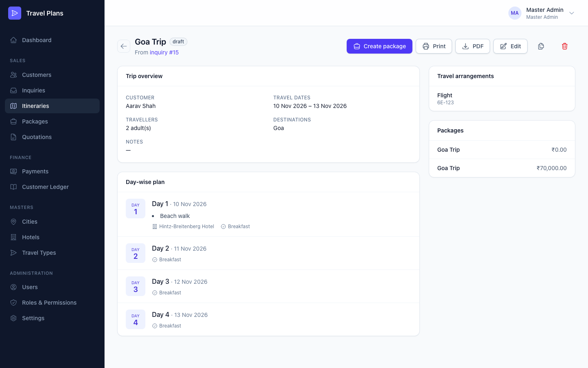The image size is (588, 368).
Task: Click the Hotels building icon in sidebar
Action: 13,237
